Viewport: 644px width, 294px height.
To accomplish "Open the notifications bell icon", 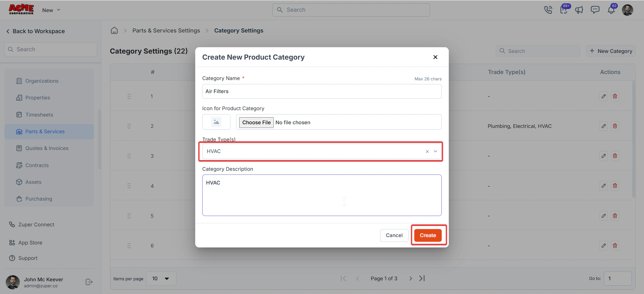I will (611, 10).
